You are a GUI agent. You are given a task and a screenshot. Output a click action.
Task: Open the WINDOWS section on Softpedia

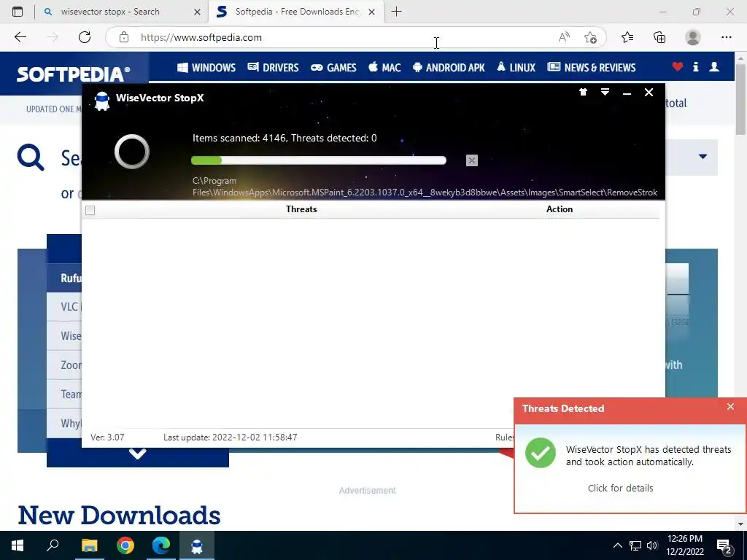point(206,68)
